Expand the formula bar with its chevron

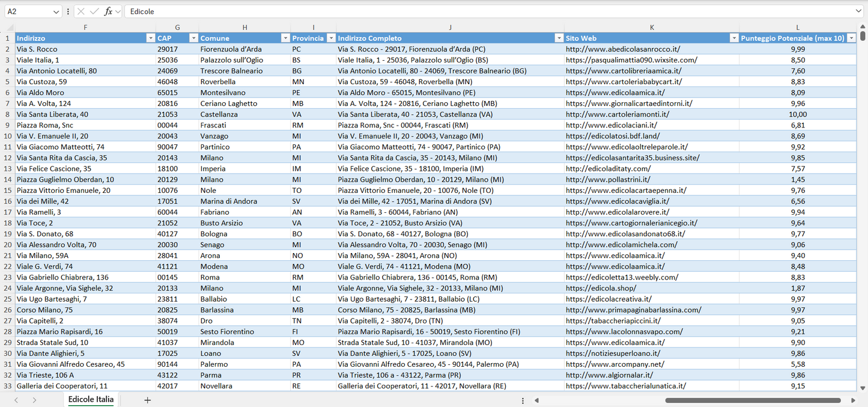coord(859,11)
